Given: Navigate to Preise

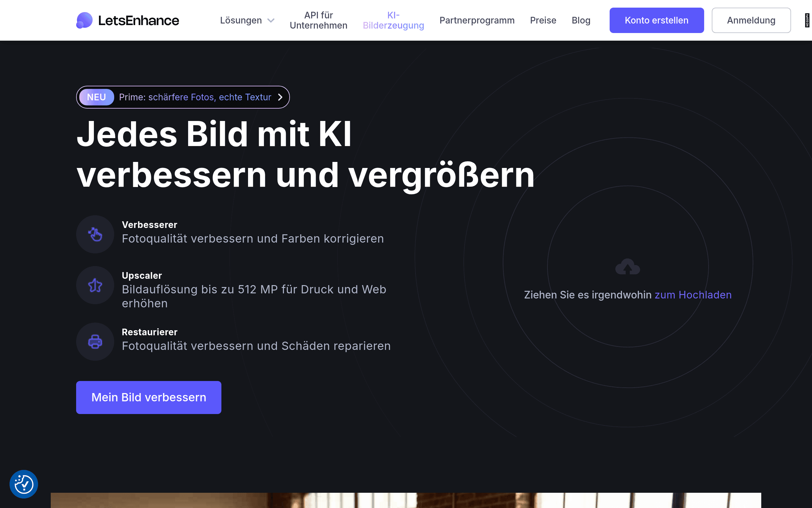Looking at the screenshot, I should click(543, 21).
